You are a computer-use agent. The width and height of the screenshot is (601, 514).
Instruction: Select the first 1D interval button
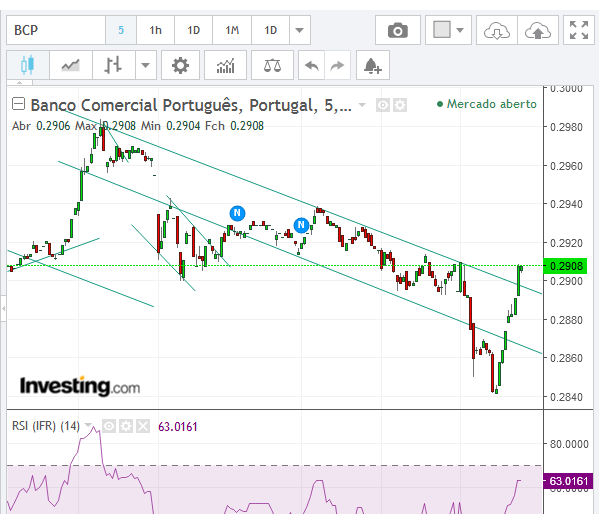pos(194,30)
